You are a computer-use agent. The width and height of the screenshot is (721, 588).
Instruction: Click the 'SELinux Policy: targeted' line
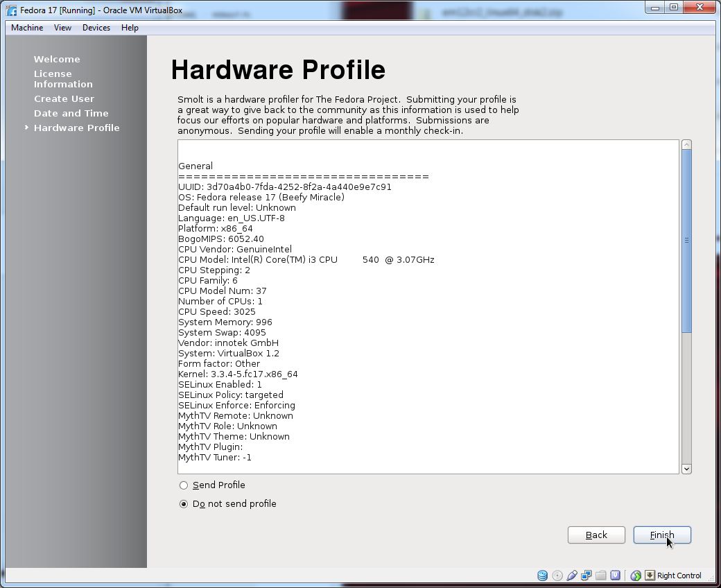[230, 395]
